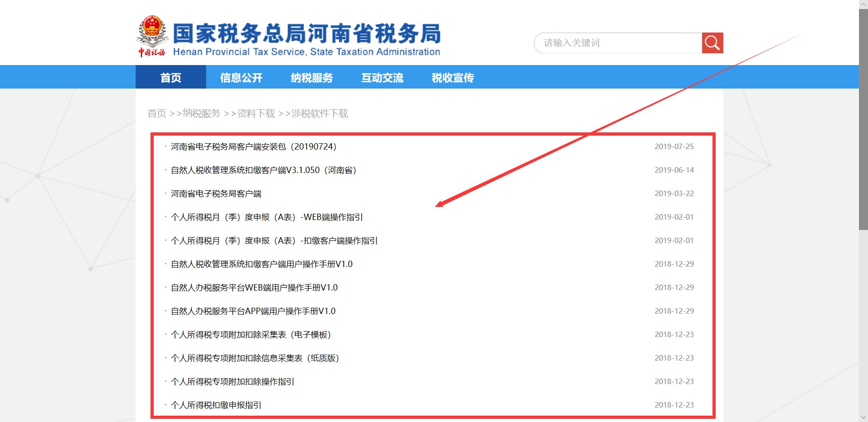Open 个人所得税扣缴申报指引 document
Viewport: 868px width, 422px height.
coord(216,405)
